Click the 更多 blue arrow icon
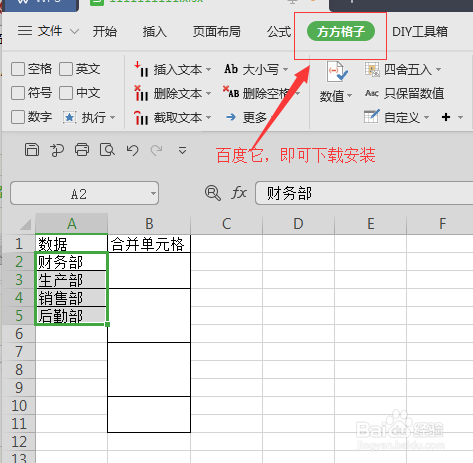 click(x=231, y=117)
